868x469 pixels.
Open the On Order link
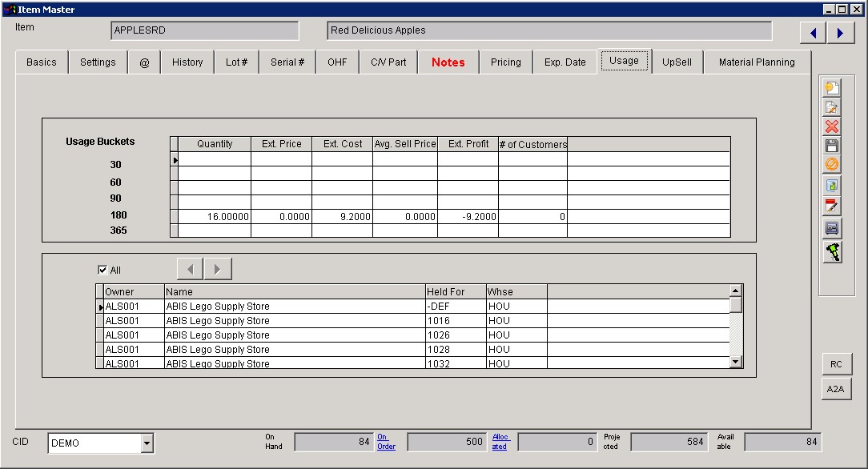[x=386, y=442]
